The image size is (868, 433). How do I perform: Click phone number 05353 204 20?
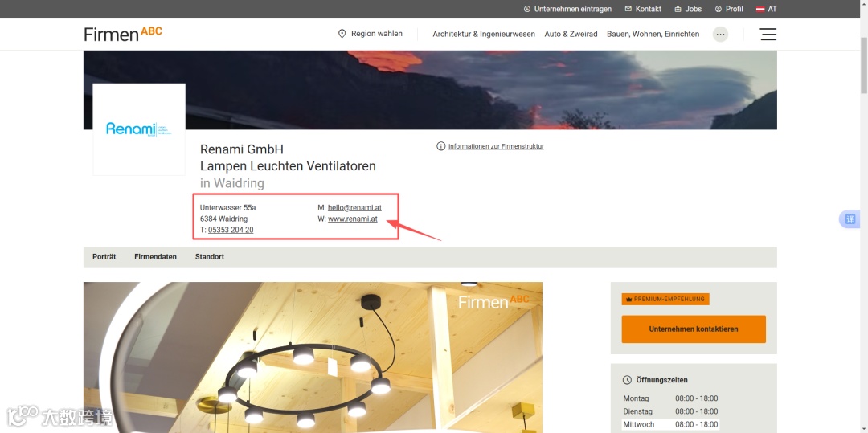[231, 230]
